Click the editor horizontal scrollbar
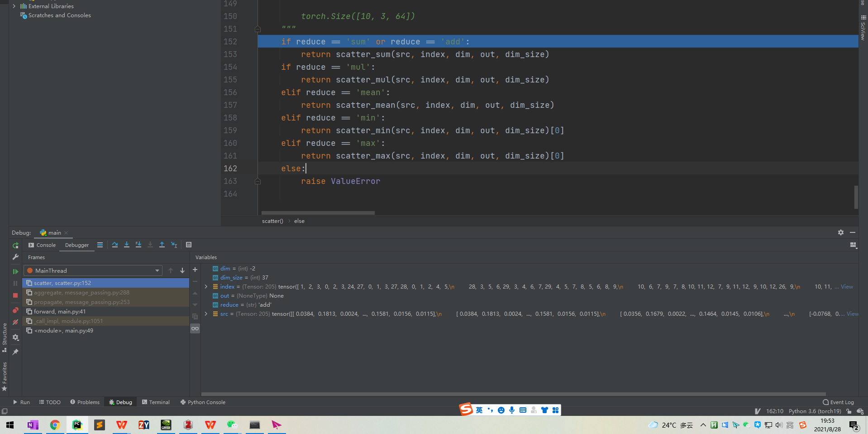868x434 pixels. [x=318, y=212]
